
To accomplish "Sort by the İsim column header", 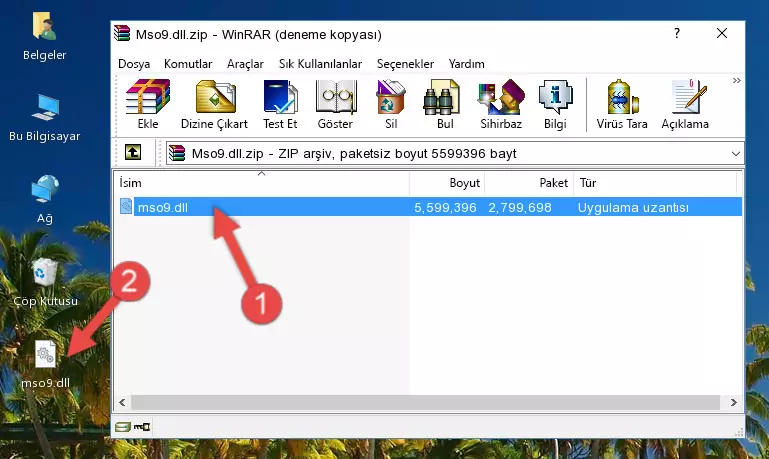I will (x=262, y=183).
